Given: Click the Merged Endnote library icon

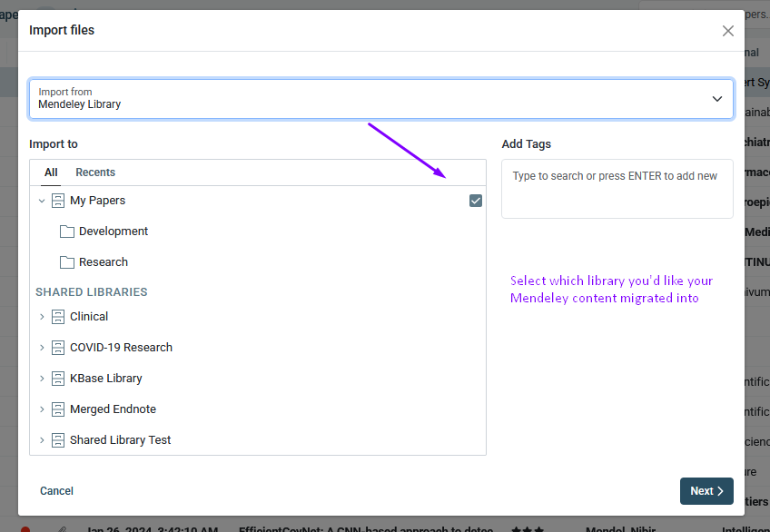Looking at the screenshot, I should click(57, 409).
